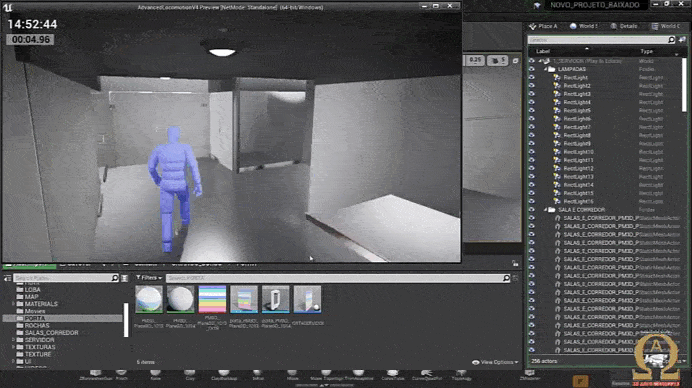692x388 pixels.
Task: Click the Movies folder icon
Action: pos(20,311)
